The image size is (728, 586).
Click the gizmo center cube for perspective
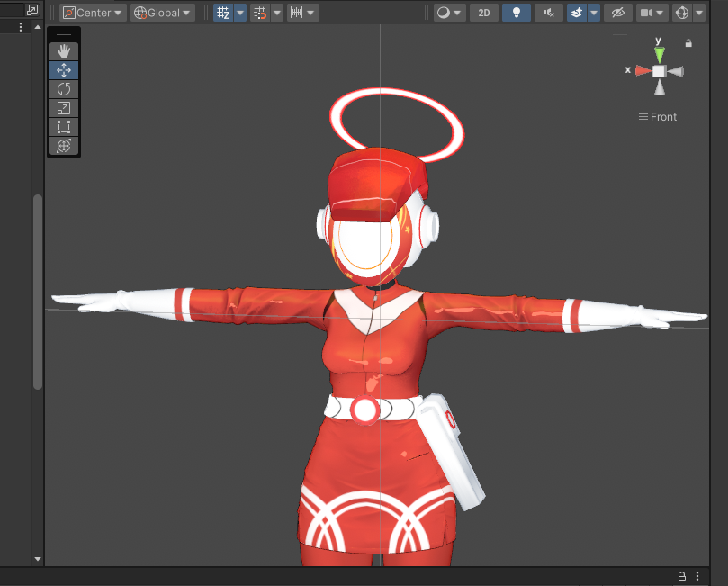coord(659,71)
